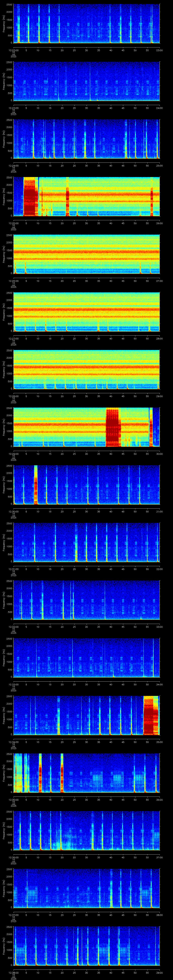The height and width of the screenshot is (980, 173).
Task: Click the "35:00" end label of the 12:34 panel
Action: point(159,742)
